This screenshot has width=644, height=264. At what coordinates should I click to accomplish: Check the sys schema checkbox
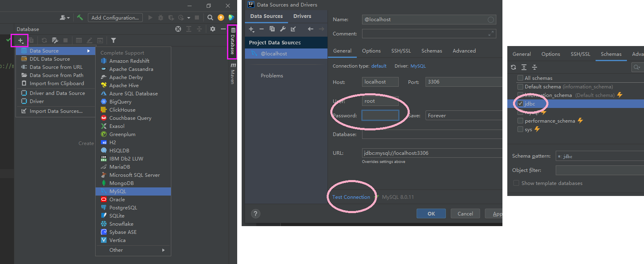click(x=520, y=129)
